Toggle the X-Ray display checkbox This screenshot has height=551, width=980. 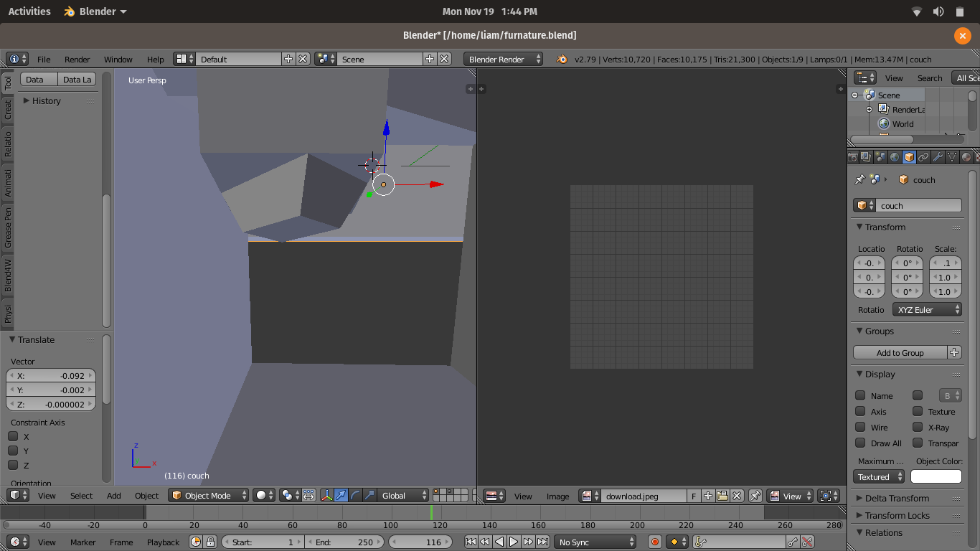tap(918, 428)
